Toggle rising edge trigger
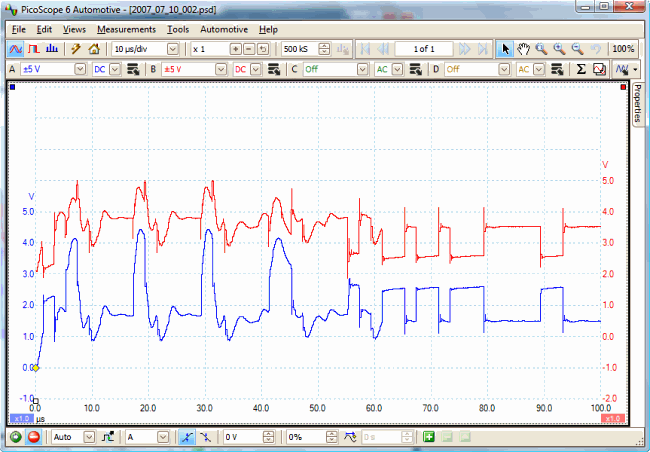 tap(187, 437)
